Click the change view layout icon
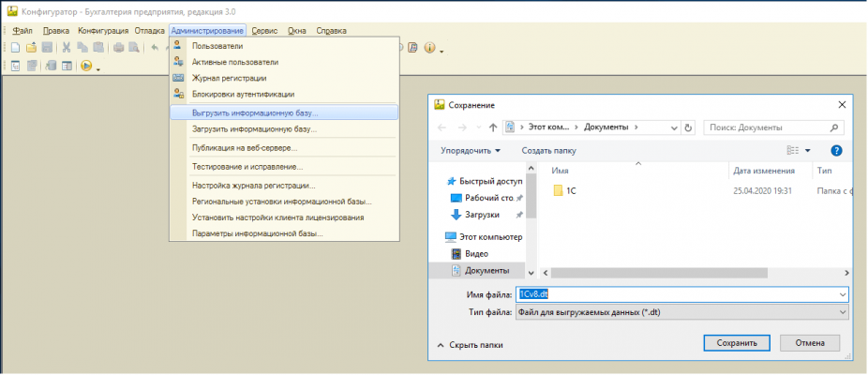The height and width of the screenshot is (375, 868). (x=793, y=150)
